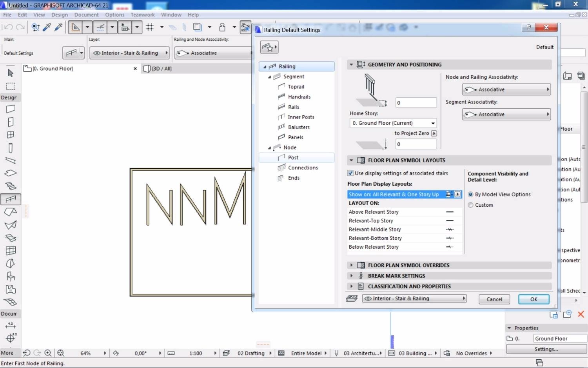Screen dimensions: 588x368
Task: Click the Redo icon in toolbar
Action: (x=20, y=27)
